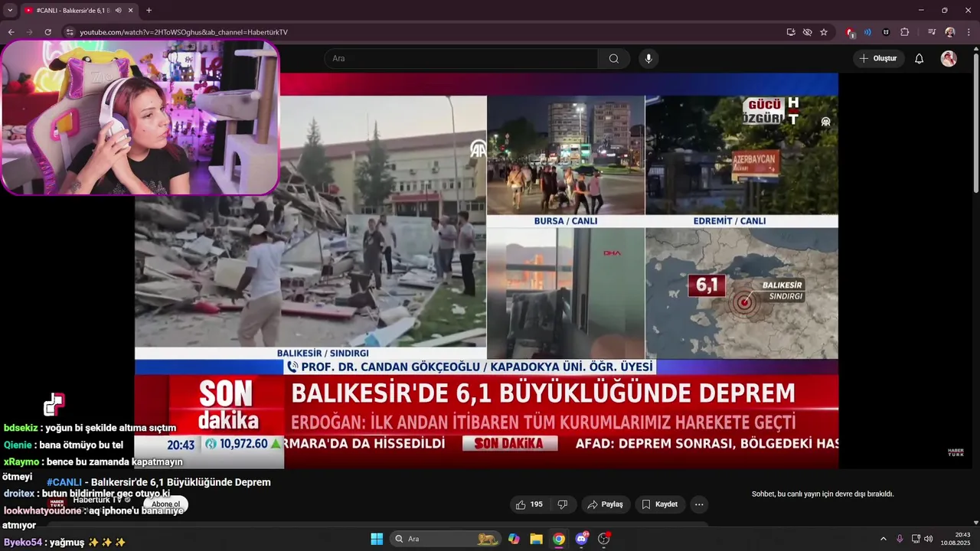The width and height of the screenshot is (980, 551).
Task: Click the video title #CANLI Balıkersir'de 6,1 Büyüklüğünde Deprem
Action: coord(158,482)
